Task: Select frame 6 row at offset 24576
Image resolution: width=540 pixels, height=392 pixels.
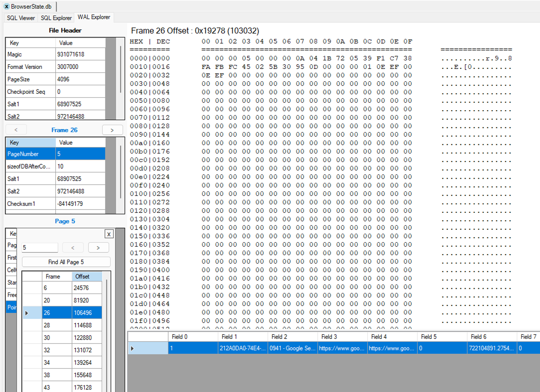Action: [x=62, y=288]
